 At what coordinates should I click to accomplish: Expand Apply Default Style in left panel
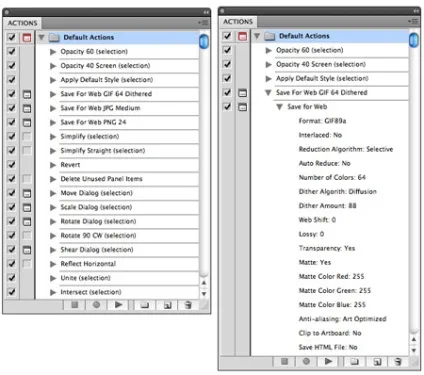pos(53,80)
